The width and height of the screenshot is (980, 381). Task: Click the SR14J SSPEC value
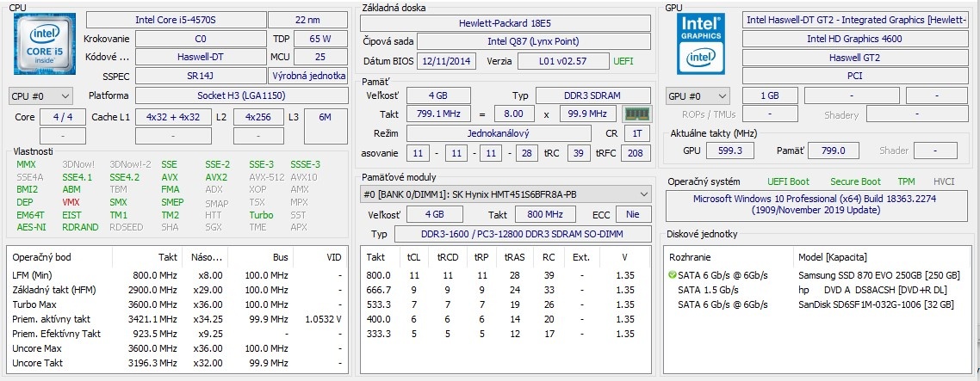[x=201, y=76]
